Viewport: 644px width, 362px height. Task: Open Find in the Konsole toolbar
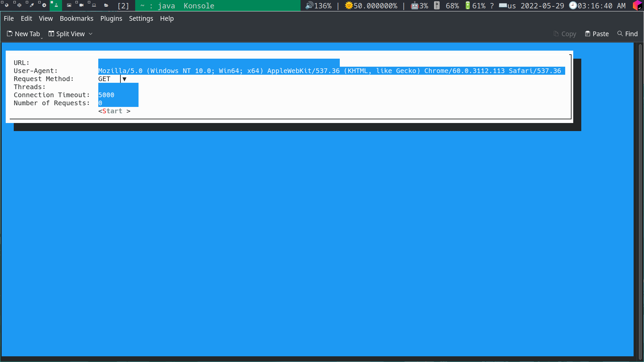tap(628, 34)
